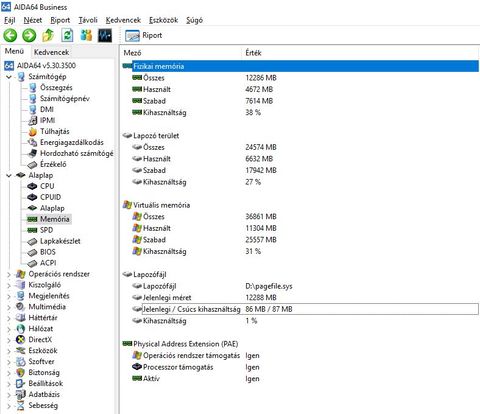The width and height of the screenshot is (480, 414).
Task: Expand the Háttértár node
Action: coord(9,318)
